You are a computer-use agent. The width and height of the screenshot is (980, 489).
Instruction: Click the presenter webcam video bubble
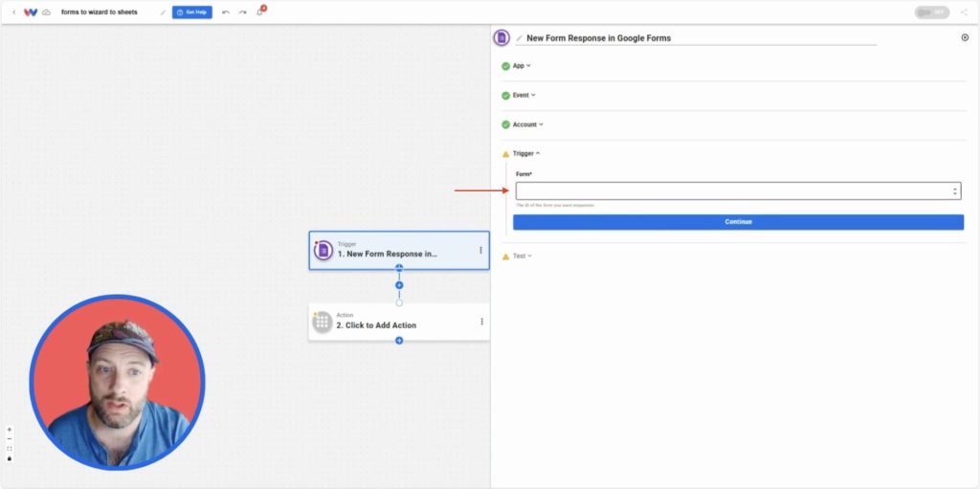[117, 383]
